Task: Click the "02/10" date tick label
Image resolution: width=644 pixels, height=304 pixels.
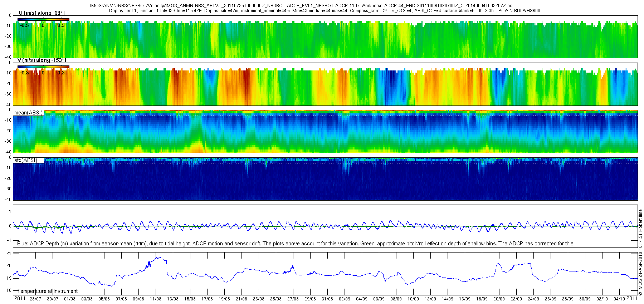Action: point(602,299)
